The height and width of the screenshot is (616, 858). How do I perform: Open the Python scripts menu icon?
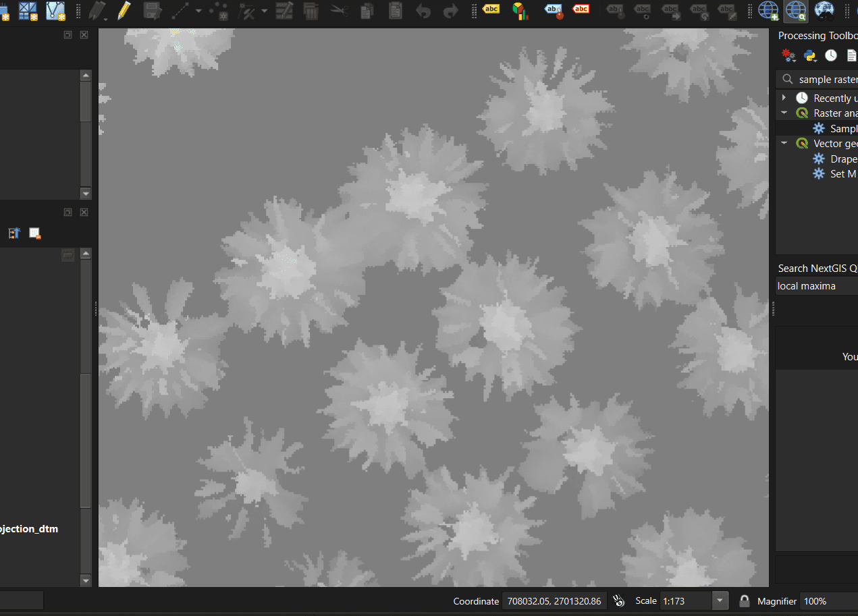(810, 55)
